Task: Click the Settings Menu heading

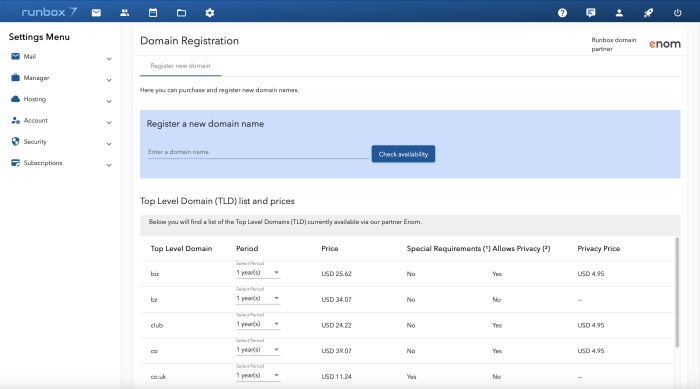Action: click(x=39, y=37)
